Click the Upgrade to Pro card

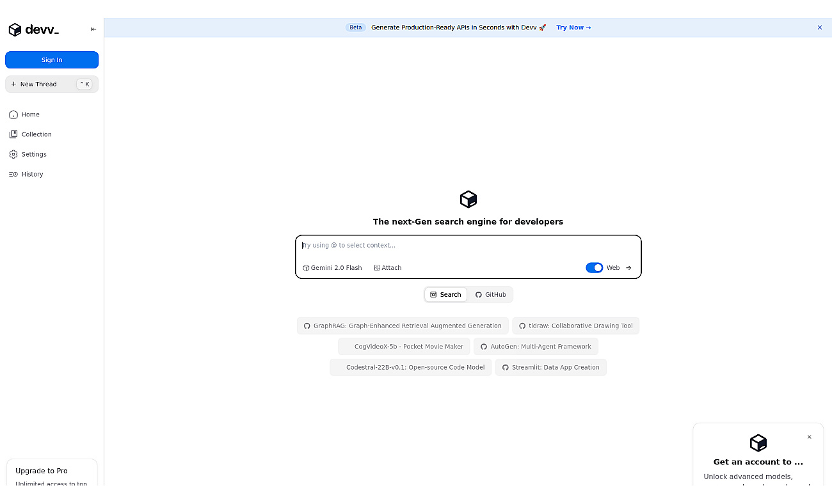(x=52, y=473)
